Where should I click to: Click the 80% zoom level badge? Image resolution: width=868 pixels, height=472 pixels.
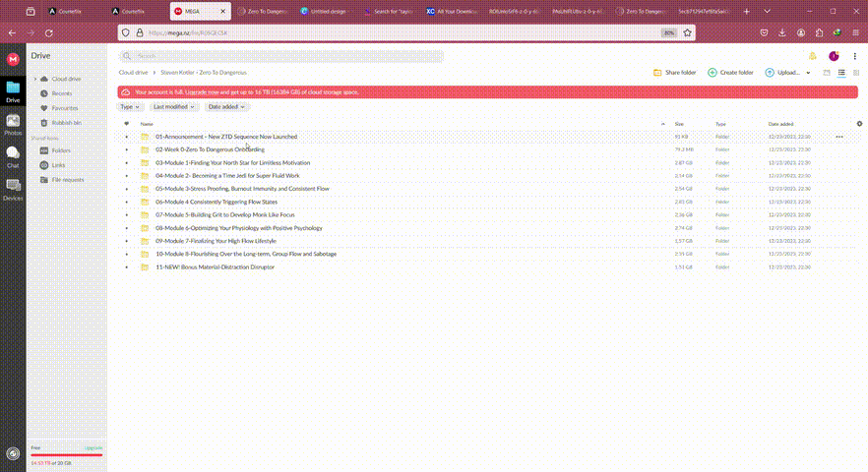669,32
